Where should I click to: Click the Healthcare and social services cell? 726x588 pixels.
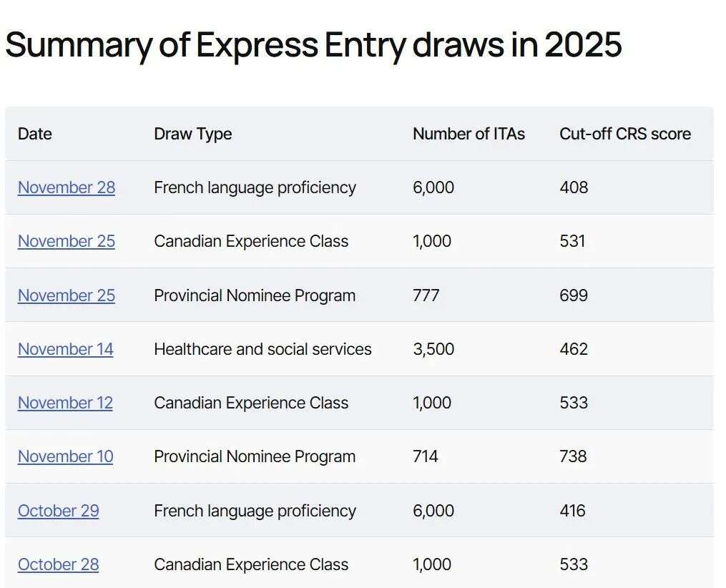(x=263, y=349)
